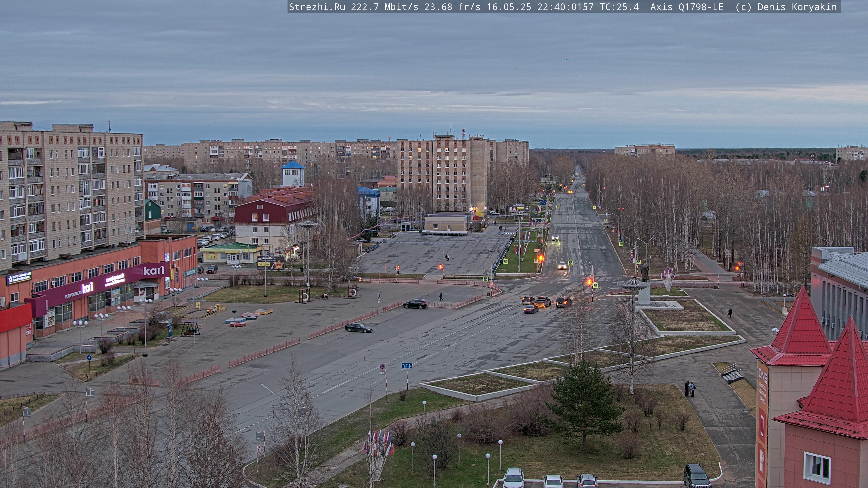Select the TC:25.4 temperature reading

click(619, 7)
